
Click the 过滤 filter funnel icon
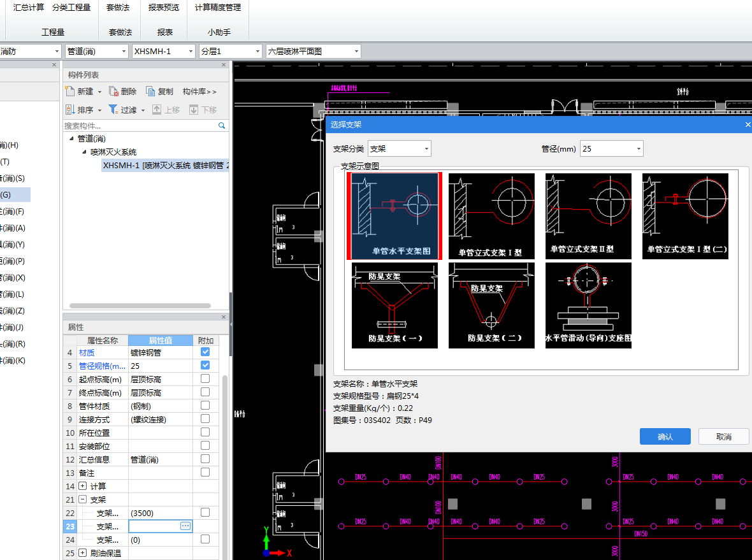coord(113,110)
